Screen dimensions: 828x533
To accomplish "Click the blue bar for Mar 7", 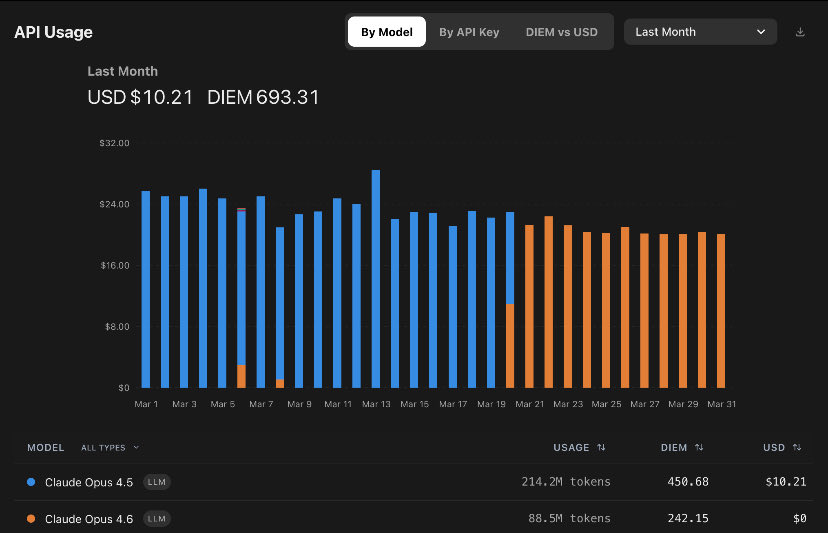I will (x=261, y=292).
